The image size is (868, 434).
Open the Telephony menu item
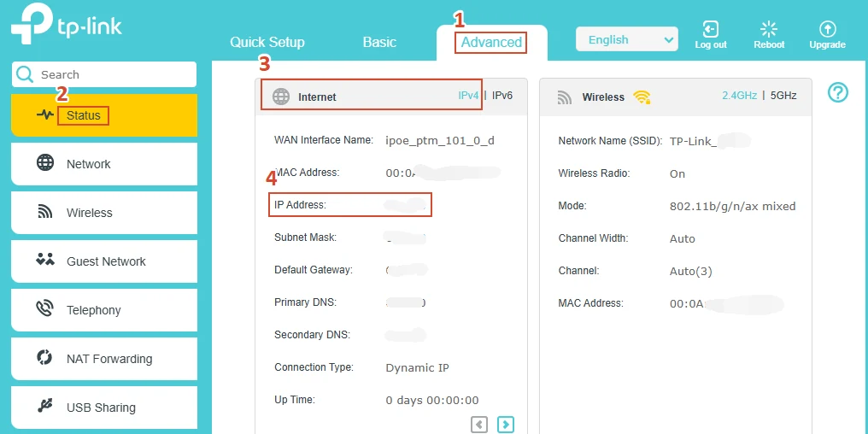point(104,310)
